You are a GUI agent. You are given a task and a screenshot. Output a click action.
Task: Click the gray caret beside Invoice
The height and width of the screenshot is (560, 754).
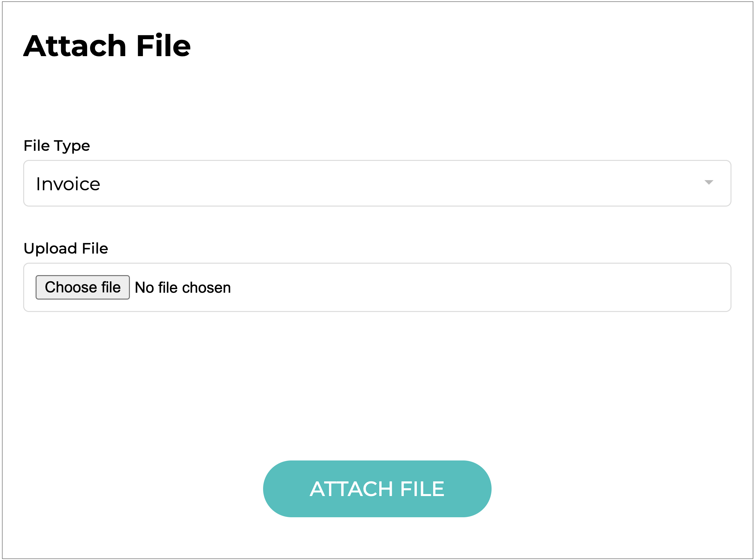pyautogui.click(x=709, y=182)
